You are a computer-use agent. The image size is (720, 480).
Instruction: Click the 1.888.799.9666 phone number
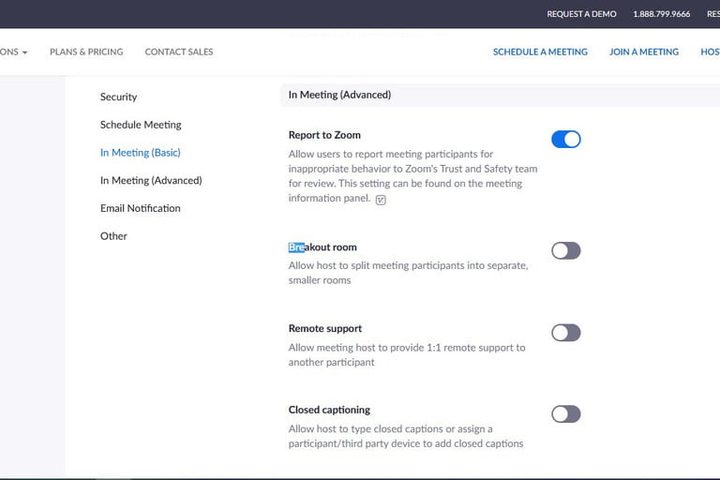(661, 14)
